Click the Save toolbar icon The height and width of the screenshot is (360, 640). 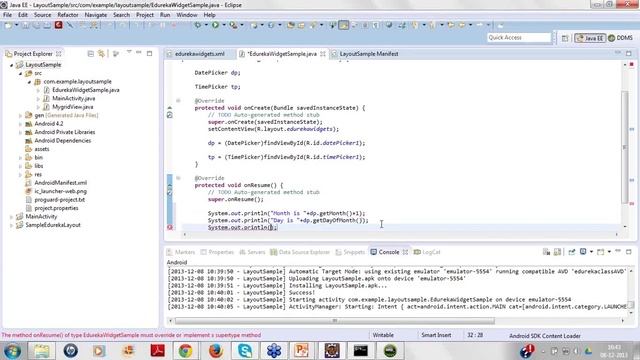click(25, 25)
